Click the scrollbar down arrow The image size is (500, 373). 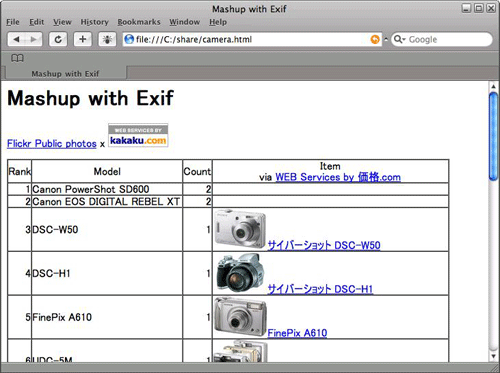pos(494,356)
